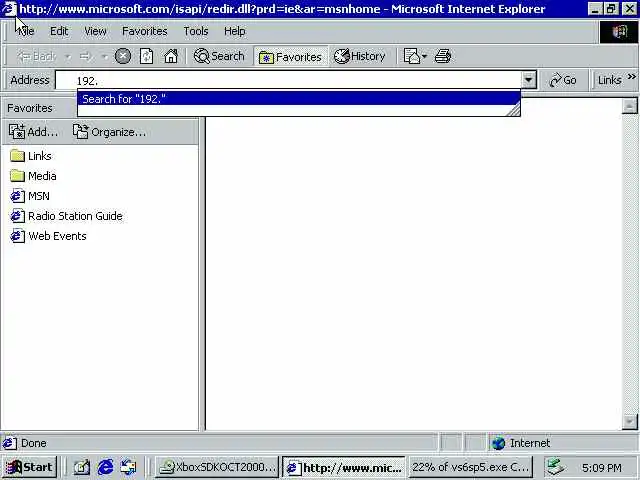640x480 pixels.
Task: Click Add... in the Favorites pane
Action: tap(33, 131)
